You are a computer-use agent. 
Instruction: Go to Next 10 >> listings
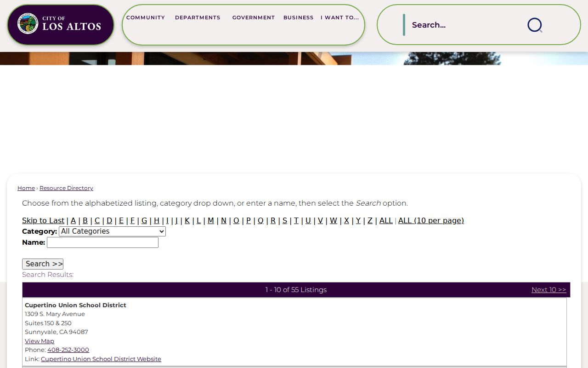pyautogui.click(x=549, y=290)
